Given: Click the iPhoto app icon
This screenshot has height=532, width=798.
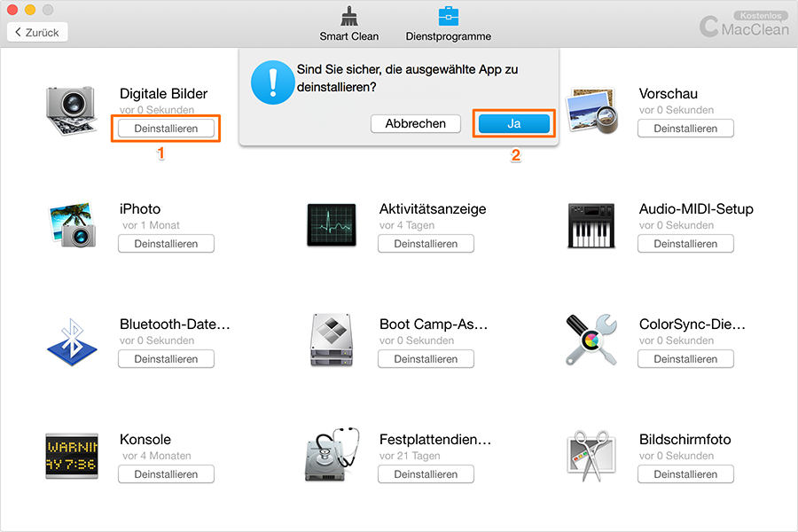Looking at the screenshot, I should pyautogui.click(x=72, y=225).
